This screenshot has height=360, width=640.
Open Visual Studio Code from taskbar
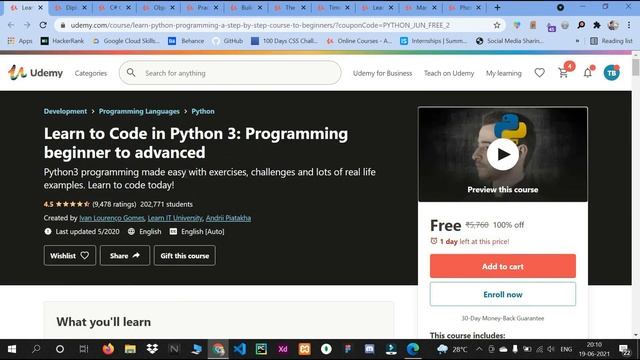tap(240, 349)
